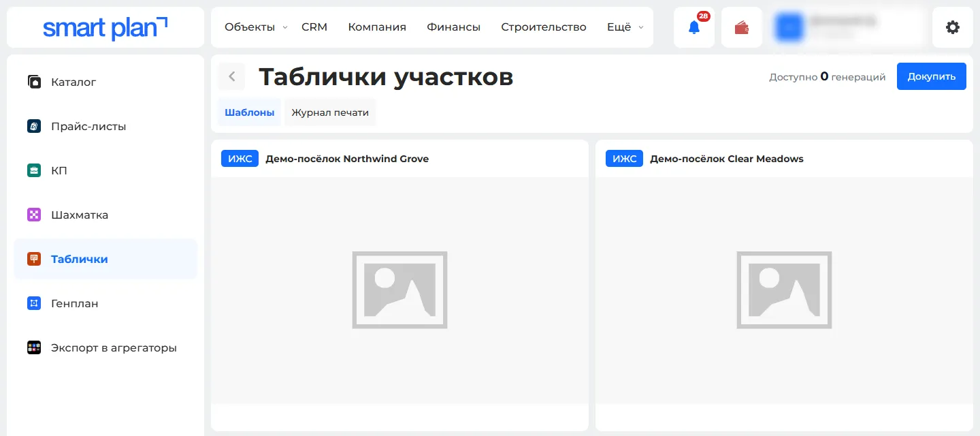
Task: Open the Строительство menu
Action: point(544,27)
